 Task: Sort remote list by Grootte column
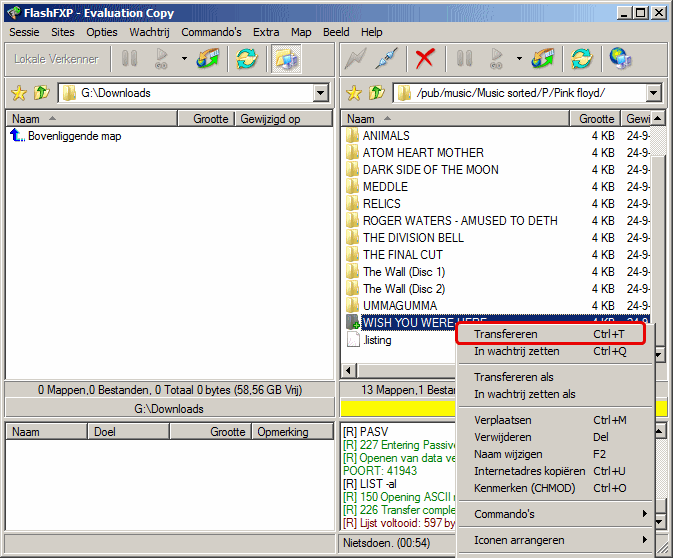tap(595, 119)
